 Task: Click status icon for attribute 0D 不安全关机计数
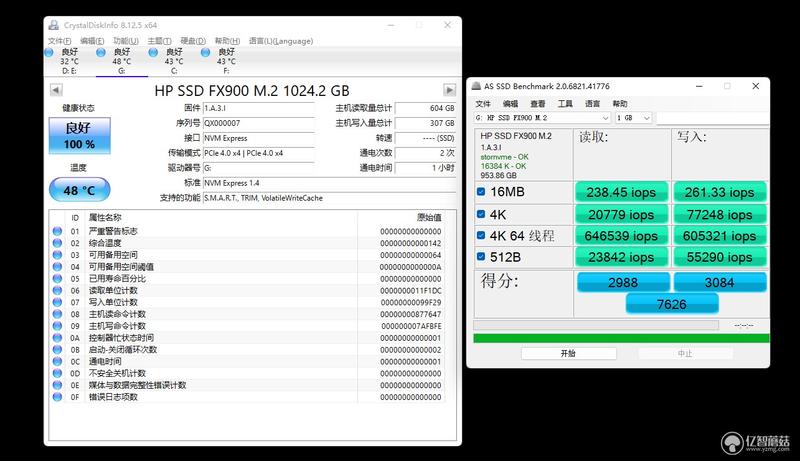coord(57,373)
